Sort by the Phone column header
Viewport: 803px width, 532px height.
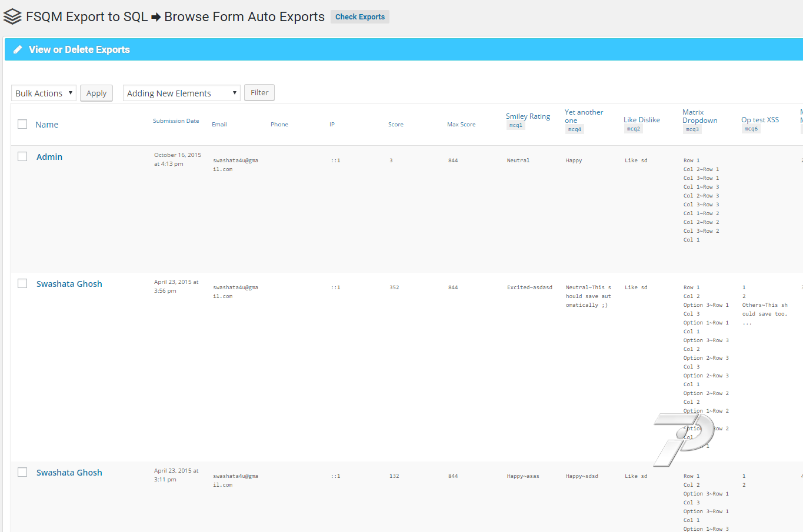tap(279, 125)
